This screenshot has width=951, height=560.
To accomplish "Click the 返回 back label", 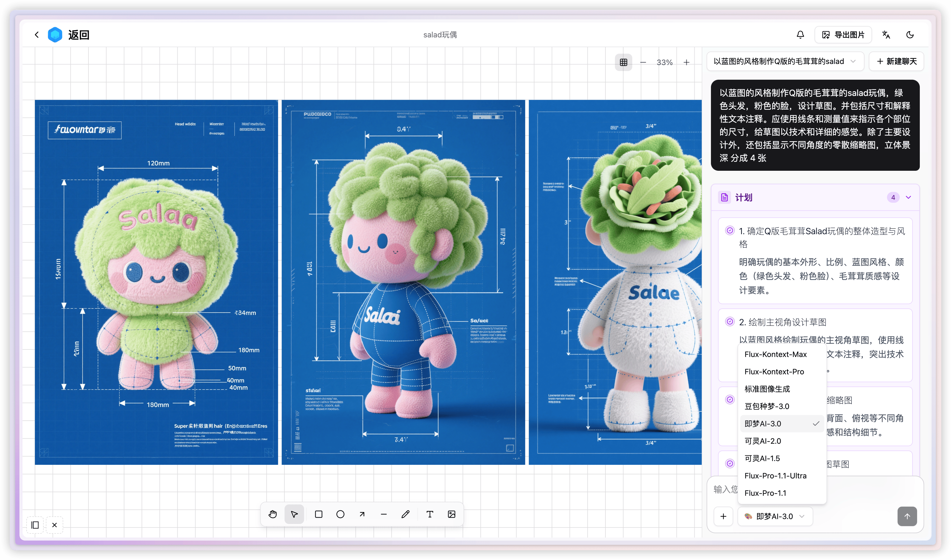I will pyautogui.click(x=78, y=35).
